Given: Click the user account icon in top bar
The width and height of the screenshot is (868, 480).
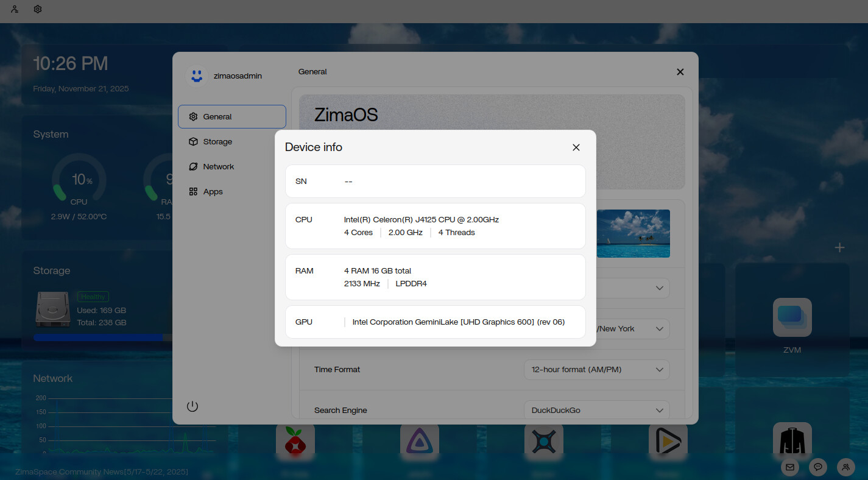Looking at the screenshot, I should (x=15, y=10).
